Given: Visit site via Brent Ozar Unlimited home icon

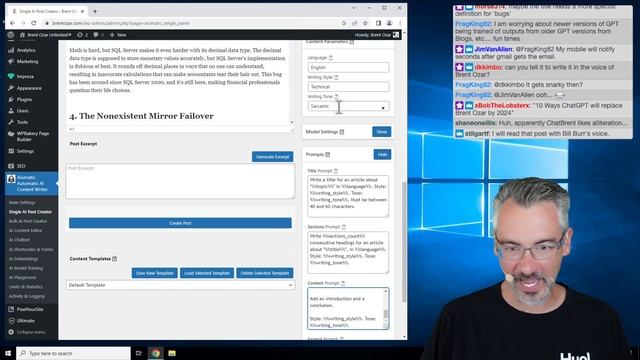Looking at the screenshot, I should [x=22, y=35].
